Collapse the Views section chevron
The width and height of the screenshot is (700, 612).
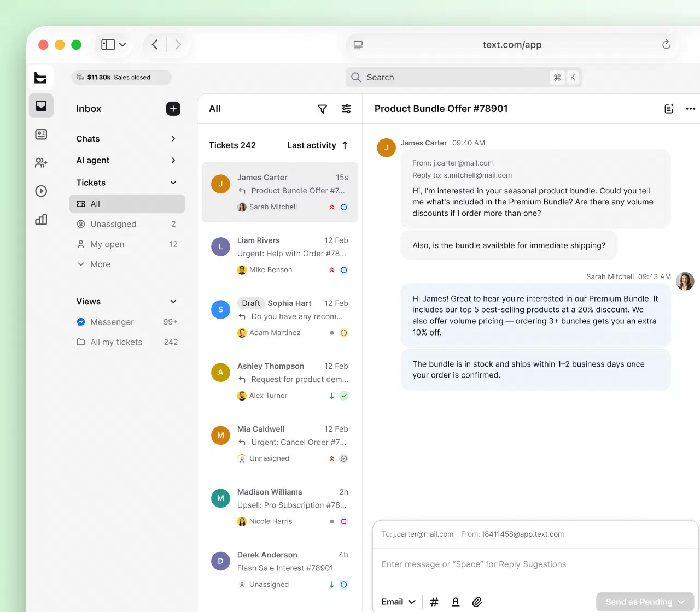pos(173,302)
